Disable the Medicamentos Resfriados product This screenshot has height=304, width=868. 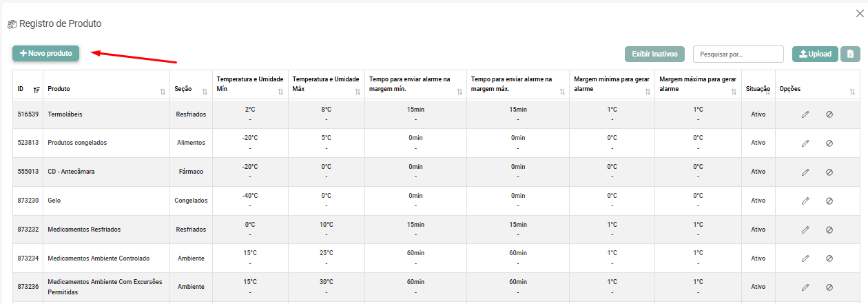[829, 230]
